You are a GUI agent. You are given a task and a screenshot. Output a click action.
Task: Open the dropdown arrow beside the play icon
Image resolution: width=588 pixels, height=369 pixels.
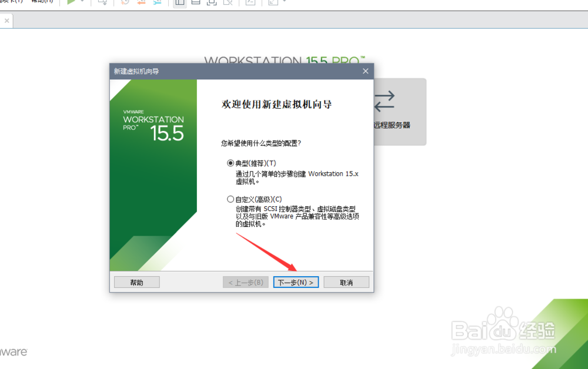pos(82,2)
